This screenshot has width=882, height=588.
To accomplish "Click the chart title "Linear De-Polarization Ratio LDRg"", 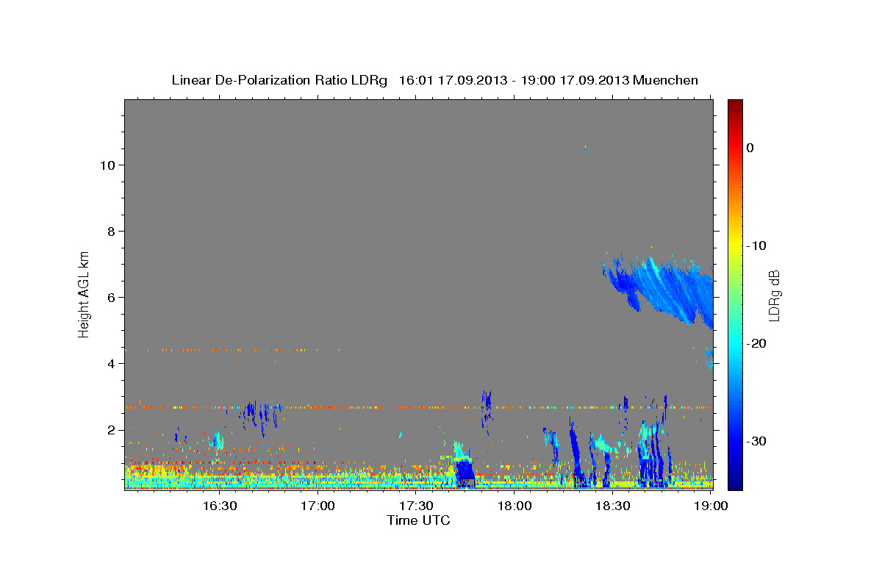I will 279,80.
